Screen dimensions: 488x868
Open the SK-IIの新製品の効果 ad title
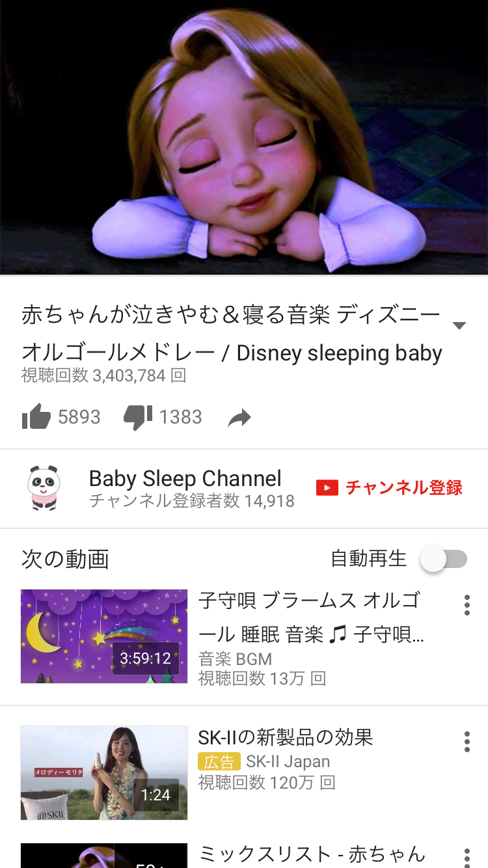pos(286,737)
